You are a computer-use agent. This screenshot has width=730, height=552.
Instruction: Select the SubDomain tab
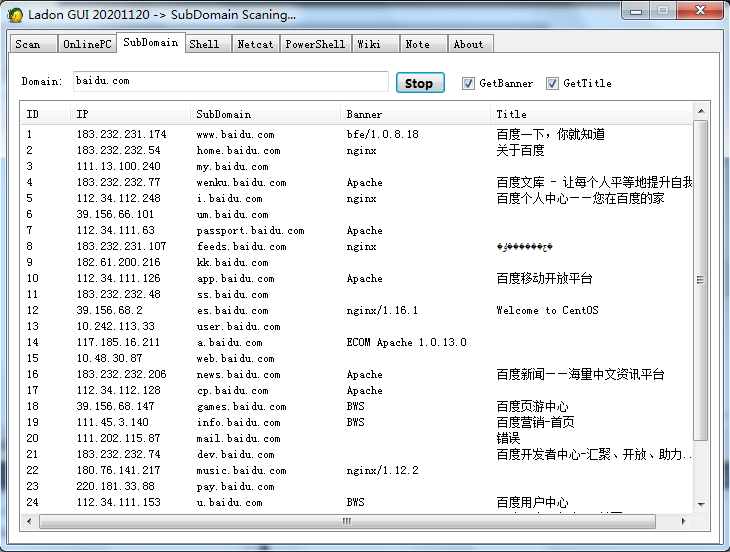point(151,43)
